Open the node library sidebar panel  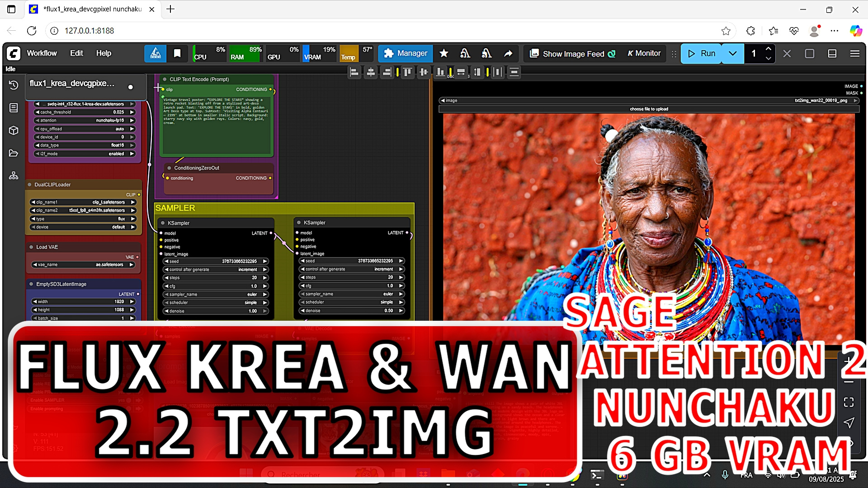pyautogui.click(x=14, y=108)
